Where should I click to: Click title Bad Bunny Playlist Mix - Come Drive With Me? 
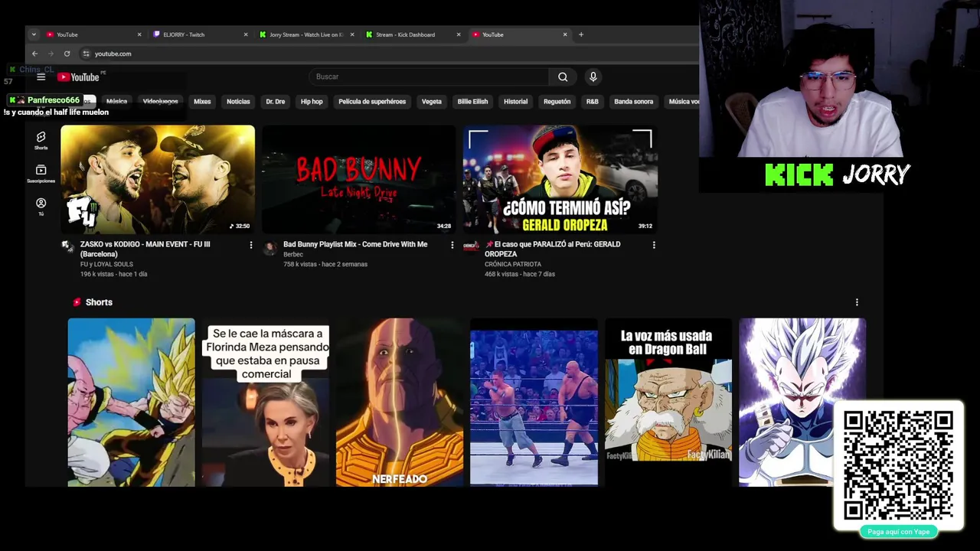click(x=355, y=244)
